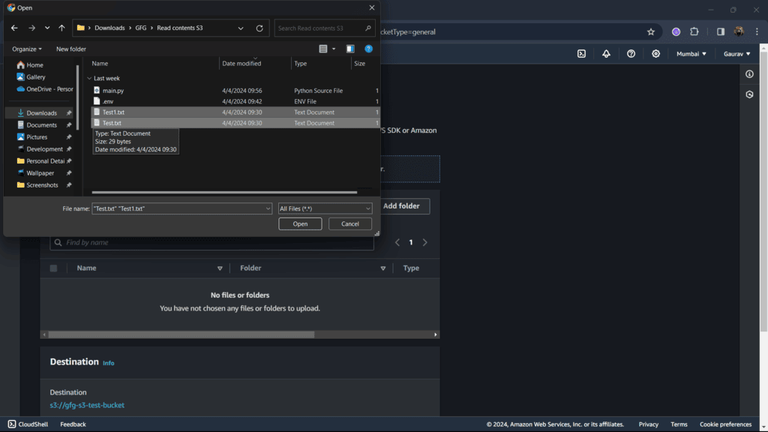Refresh the Read contents S3 folder
Screen dimensions: 768x432
pyautogui.click(x=260, y=28)
